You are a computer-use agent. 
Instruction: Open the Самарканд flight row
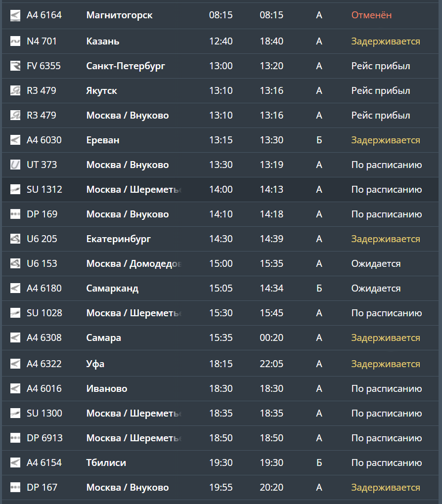click(x=112, y=289)
